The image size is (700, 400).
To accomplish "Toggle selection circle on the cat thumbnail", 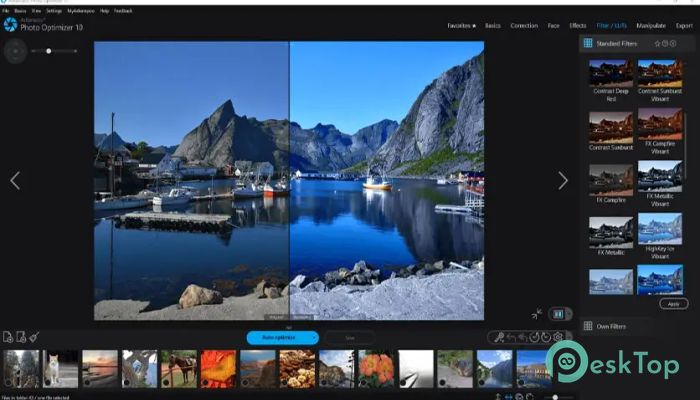I will (47, 383).
